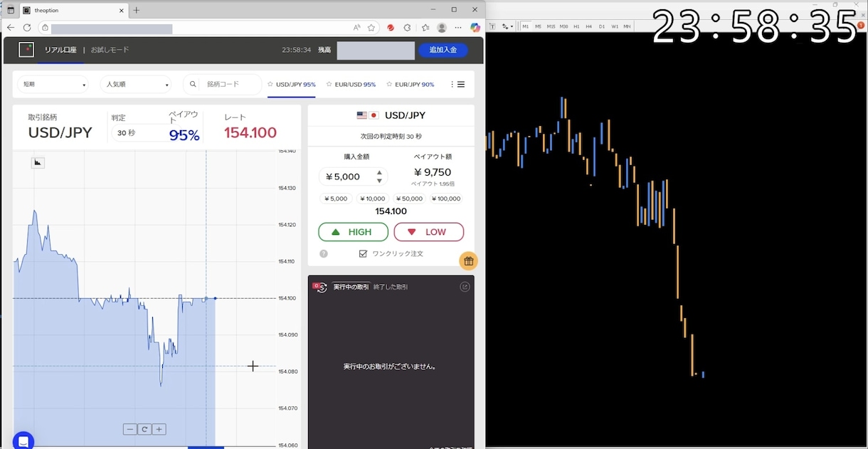Screen dimensions: 868x449
Task: Click the 追加入金 button
Action: click(x=443, y=50)
